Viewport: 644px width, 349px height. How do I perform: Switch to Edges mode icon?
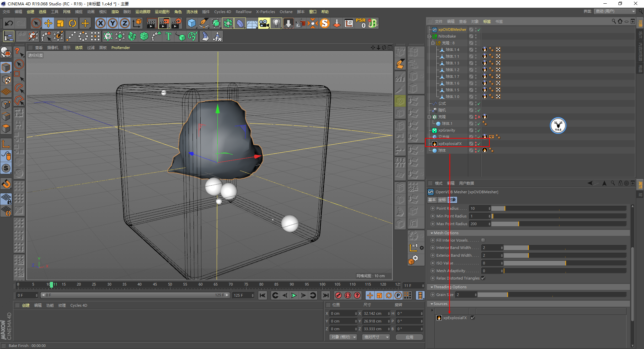[x=6, y=116]
